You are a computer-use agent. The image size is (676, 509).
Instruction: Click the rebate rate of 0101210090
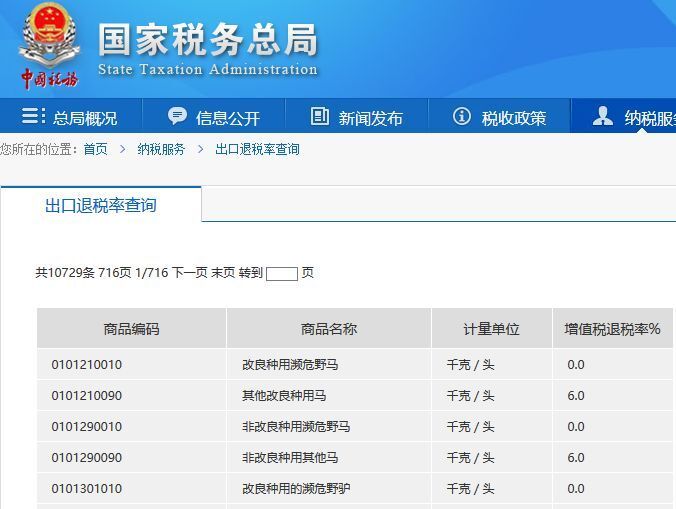coord(576,396)
